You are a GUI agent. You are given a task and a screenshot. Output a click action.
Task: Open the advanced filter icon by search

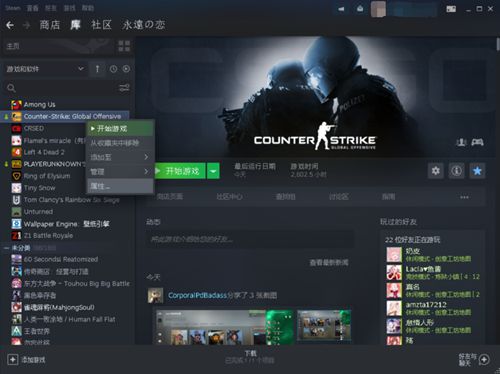click(x=124, y=88)
